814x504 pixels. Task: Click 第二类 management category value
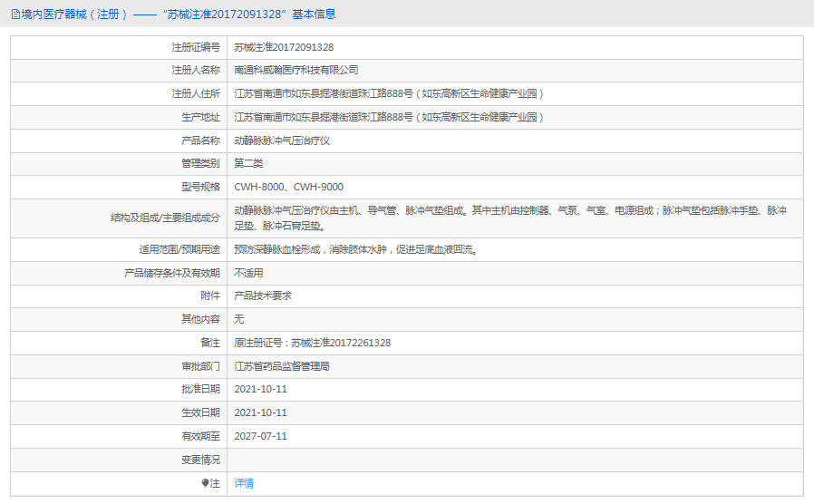click(248, 163)
